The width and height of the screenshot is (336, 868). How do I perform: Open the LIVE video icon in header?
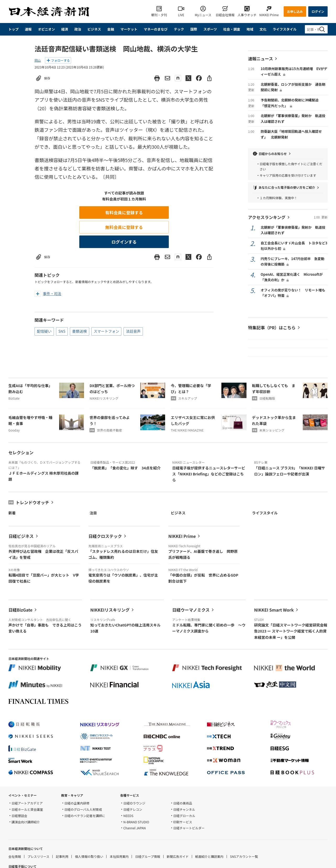[x=181, y=9]
